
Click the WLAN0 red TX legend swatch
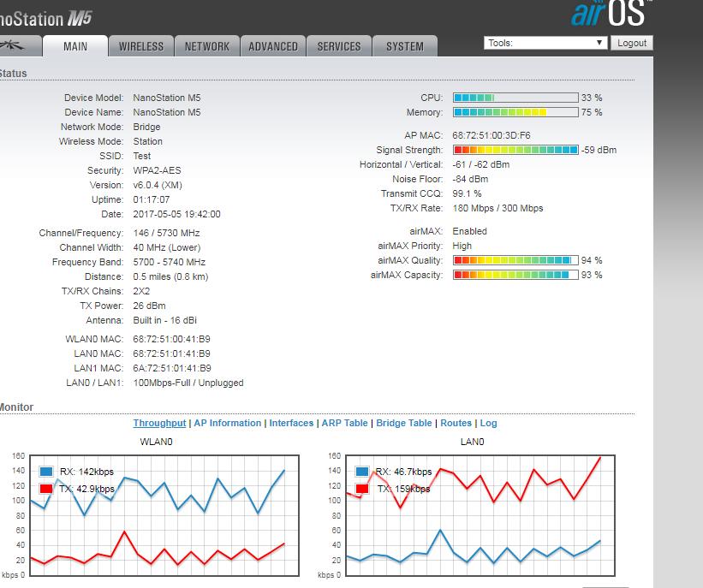[x=46, y=489]
